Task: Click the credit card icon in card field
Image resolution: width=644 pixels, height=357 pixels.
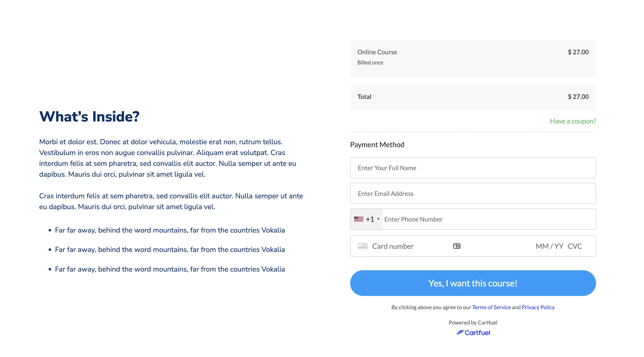Action: [363, 246]
